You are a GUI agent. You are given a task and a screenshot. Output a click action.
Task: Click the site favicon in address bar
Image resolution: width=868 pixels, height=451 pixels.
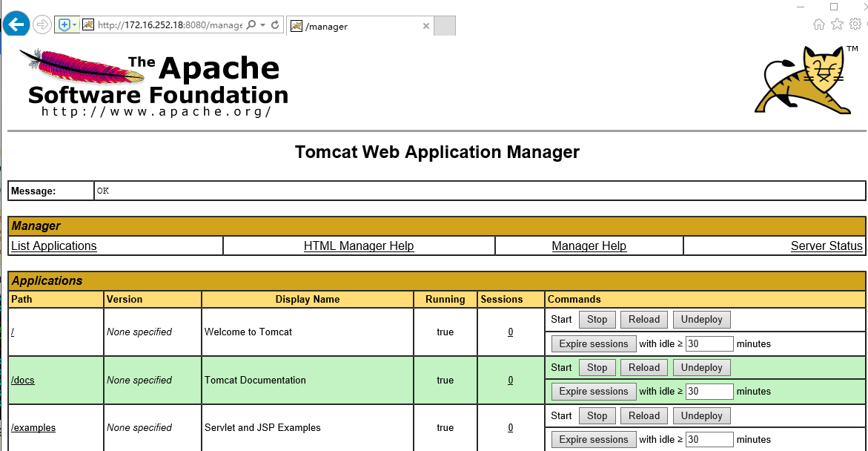point(88,25)
